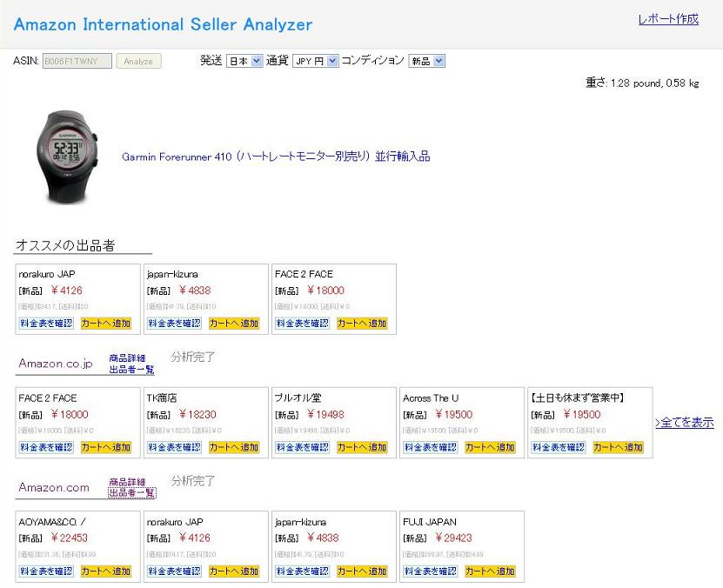Open the レポート作成 link
Screen dimensions: 723x588
click(x=668, y=19)
